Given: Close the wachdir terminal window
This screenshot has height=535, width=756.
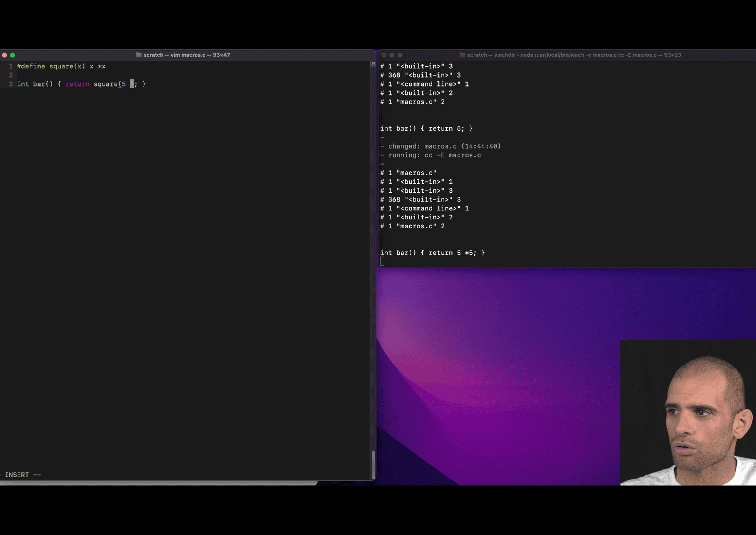Looking at the screenshot, I should [x=384, y=55].
